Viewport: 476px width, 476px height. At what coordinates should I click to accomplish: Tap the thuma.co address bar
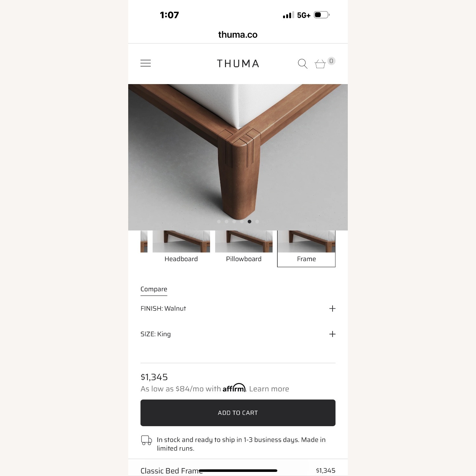[238, 35]
